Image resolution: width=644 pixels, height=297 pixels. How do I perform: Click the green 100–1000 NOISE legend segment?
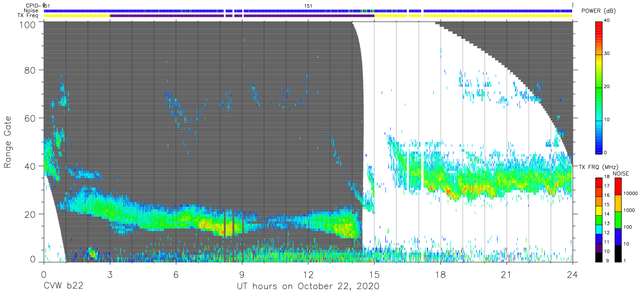[x=618, y=219]
